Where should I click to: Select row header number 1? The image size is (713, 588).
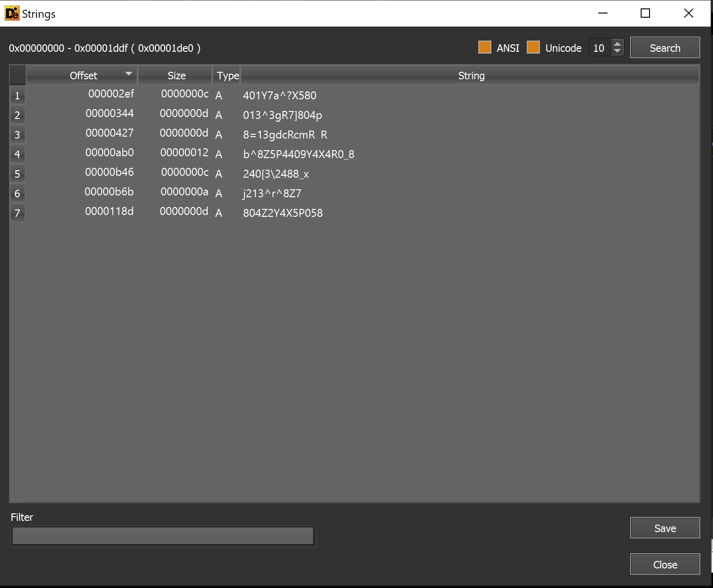tap(17, 96)
